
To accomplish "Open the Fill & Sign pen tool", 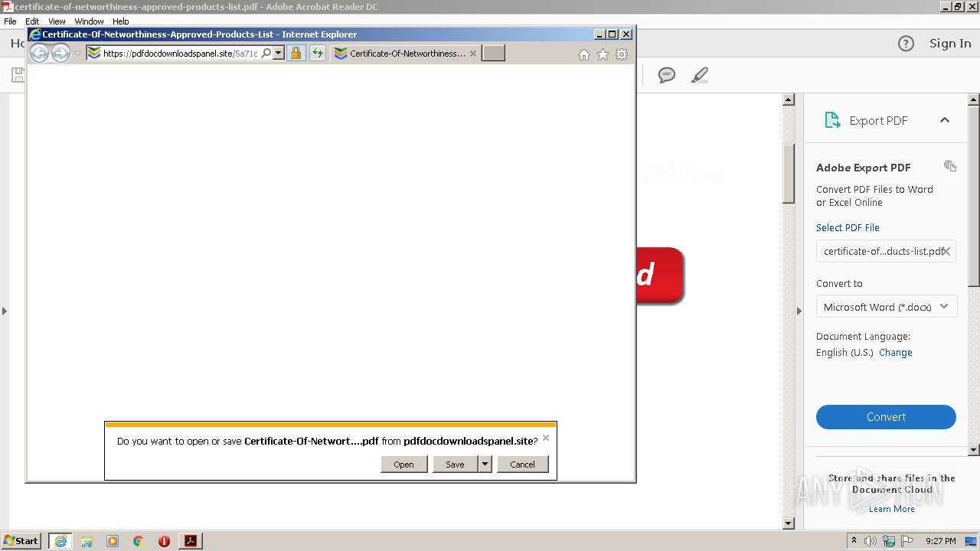I will pyautogui.click(x=699, y=75).
